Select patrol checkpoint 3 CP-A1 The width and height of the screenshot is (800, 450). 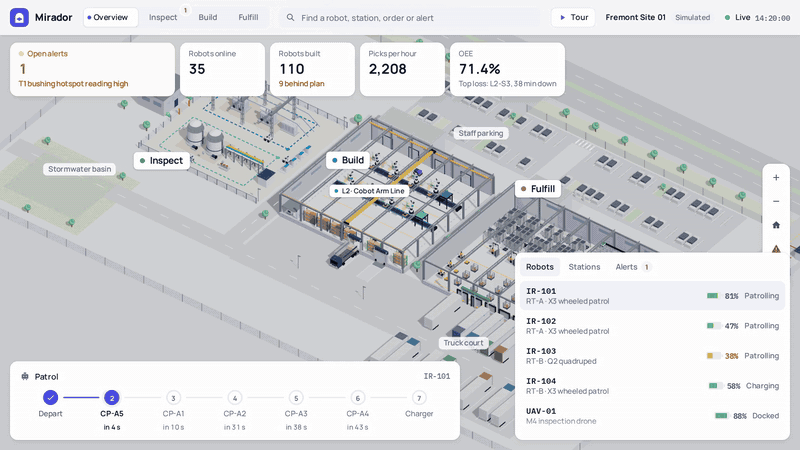pyautogui.click(x=173, y=398)
